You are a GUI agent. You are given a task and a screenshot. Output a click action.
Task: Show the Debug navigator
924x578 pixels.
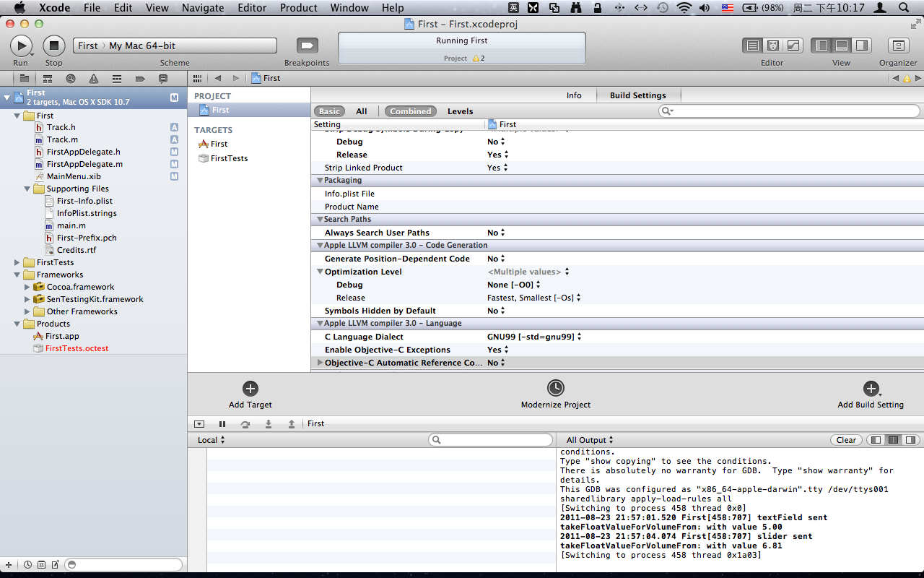click(117, 78)
